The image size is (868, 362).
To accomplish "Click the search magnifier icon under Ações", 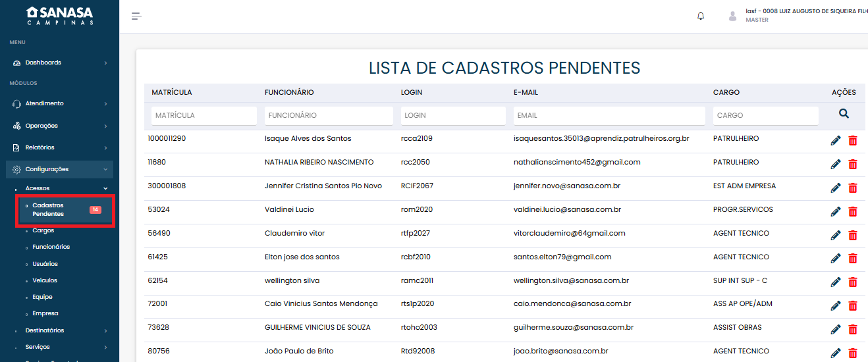I will coord(844,114).
